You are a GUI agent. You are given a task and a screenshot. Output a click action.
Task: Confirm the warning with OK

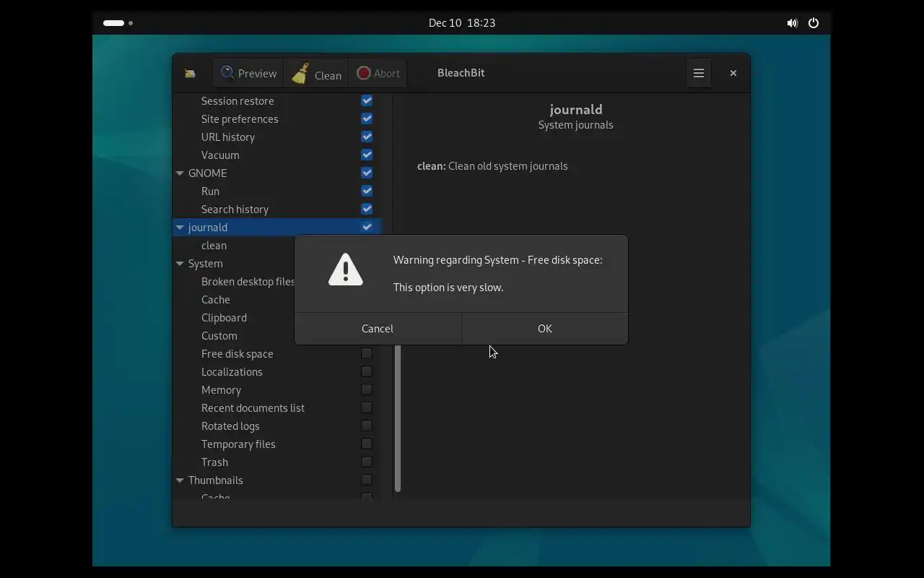545,329
